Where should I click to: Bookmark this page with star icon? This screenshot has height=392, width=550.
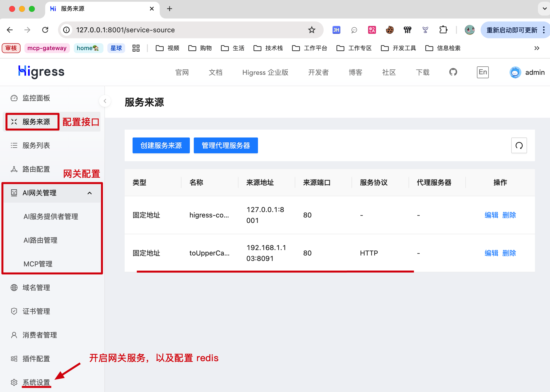point(312,30)
